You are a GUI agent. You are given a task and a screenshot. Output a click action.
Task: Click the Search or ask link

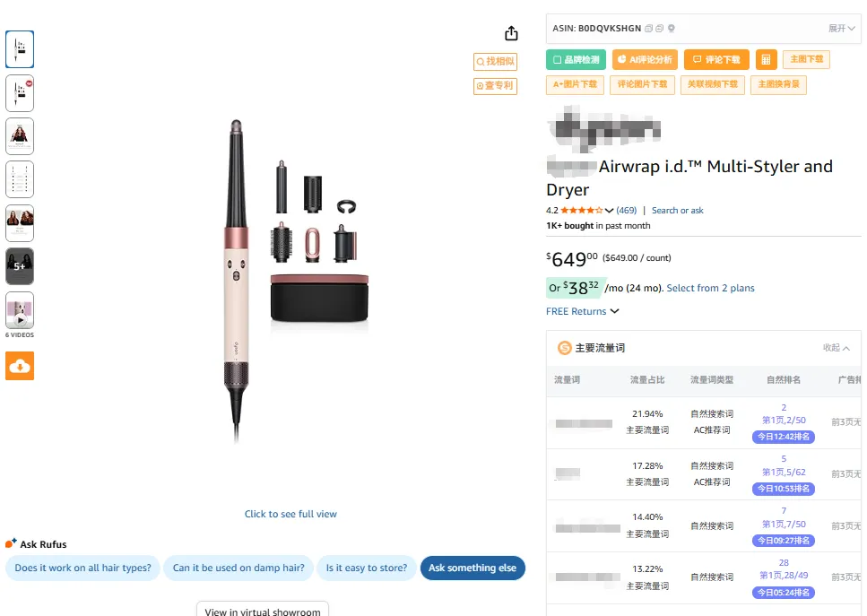coord(677,210)
